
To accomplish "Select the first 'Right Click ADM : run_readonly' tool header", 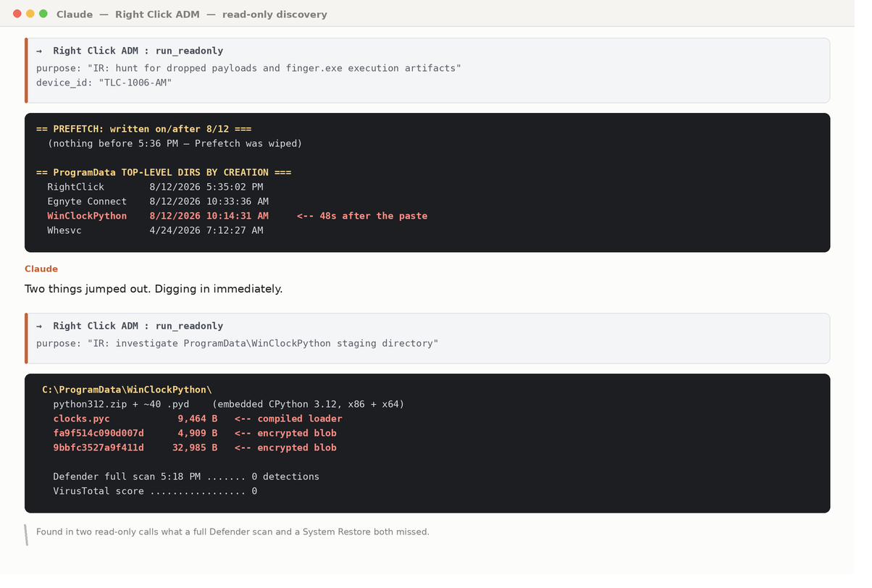I will pyautogui.click(x=130, y=51).
